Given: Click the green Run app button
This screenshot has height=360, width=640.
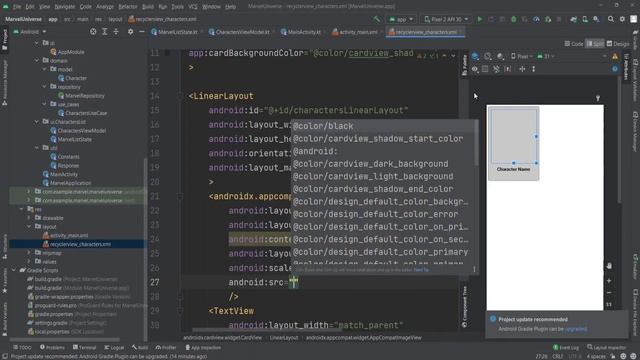Looking at the screenshot, I should coord(480,19).
